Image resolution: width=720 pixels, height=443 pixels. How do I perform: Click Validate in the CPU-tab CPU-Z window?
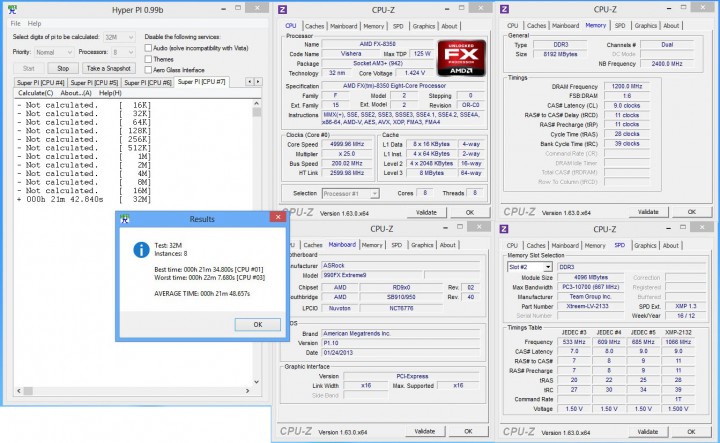click(x=426, y=213)
